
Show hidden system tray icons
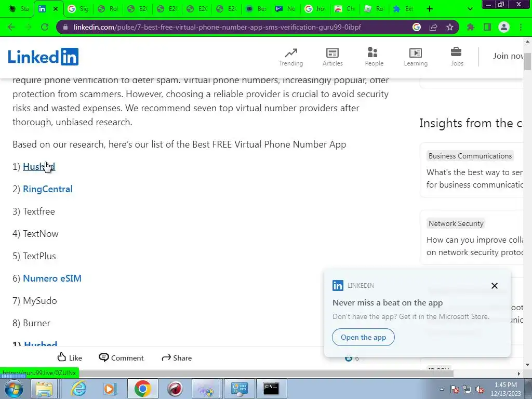point(442,389)
